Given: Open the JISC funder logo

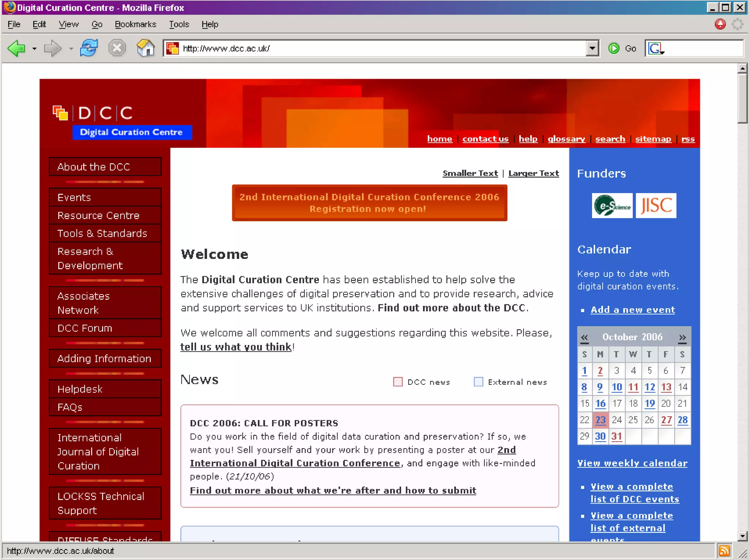Looking at the screenshot, I should pyautogui.click(x=656, y=206).
